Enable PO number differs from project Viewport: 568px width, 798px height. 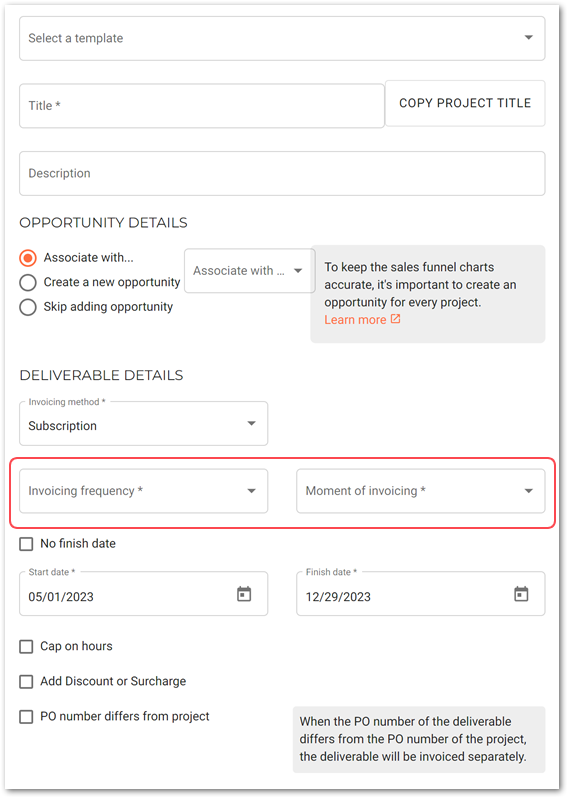pos(26,717)
